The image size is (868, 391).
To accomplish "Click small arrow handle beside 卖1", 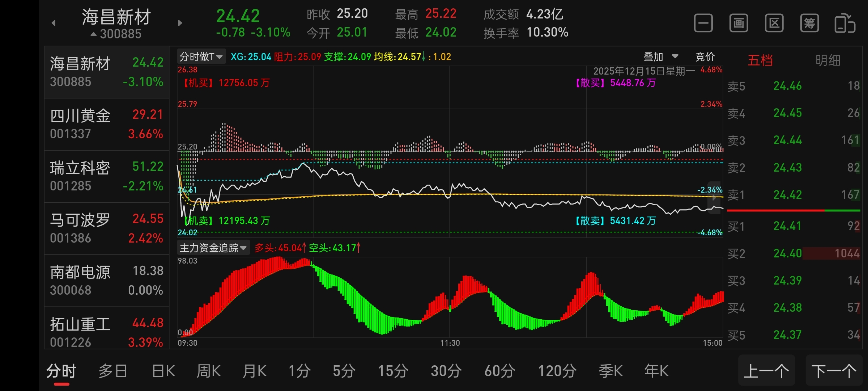I will 714,198.
